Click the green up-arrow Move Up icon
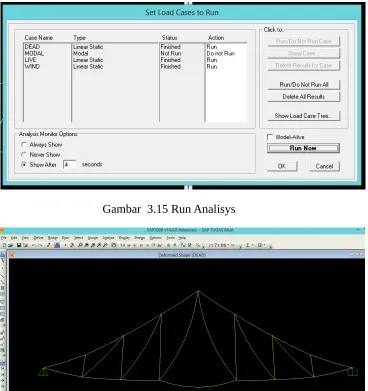The image size is (368, 391). [168, 245]
